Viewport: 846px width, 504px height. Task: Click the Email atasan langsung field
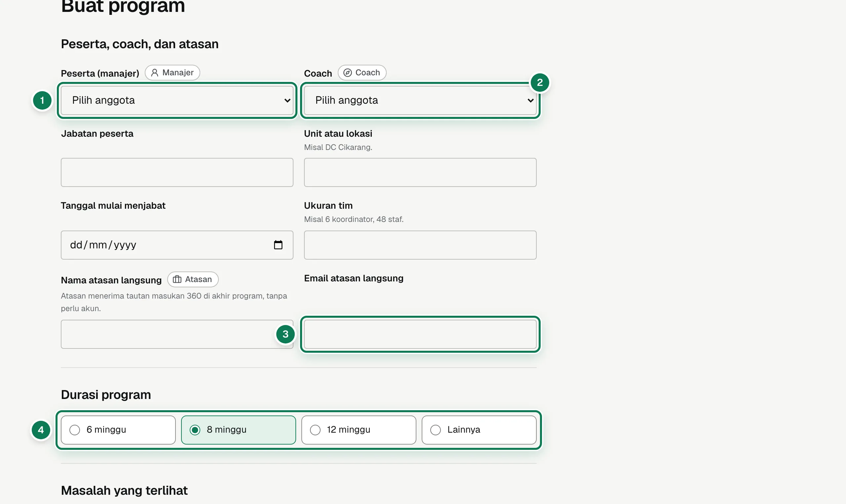click(420, 334)
